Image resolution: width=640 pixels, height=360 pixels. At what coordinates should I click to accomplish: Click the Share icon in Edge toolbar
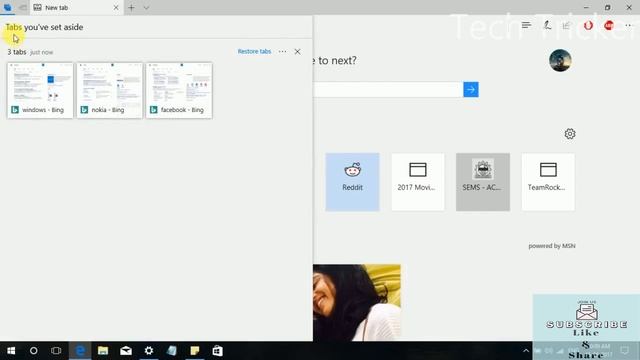567,25
